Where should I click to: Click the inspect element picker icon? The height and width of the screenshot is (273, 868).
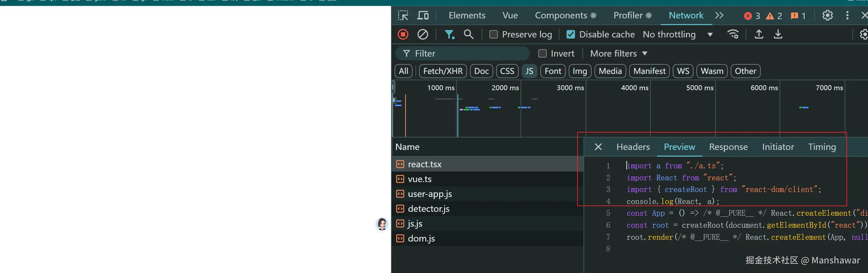click(403, 16)
